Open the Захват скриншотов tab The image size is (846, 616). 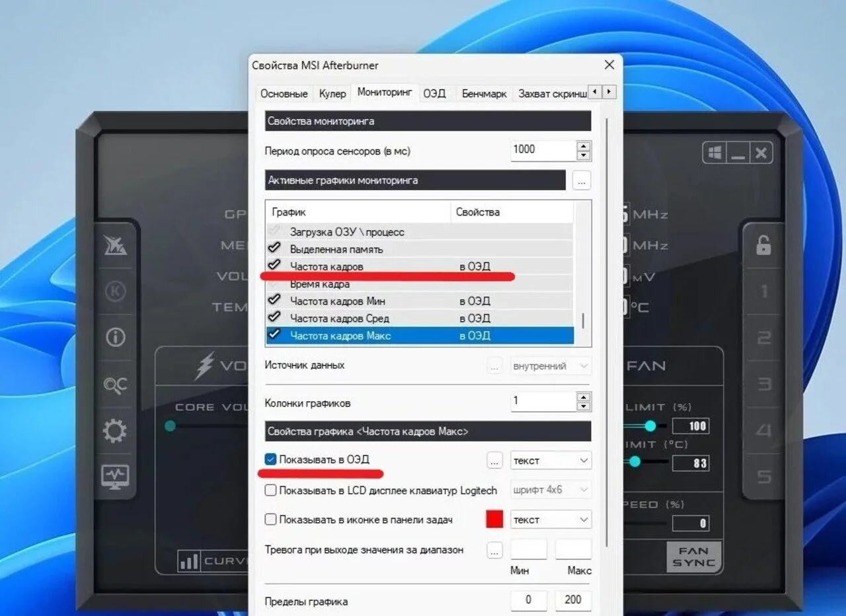point(553,94)
